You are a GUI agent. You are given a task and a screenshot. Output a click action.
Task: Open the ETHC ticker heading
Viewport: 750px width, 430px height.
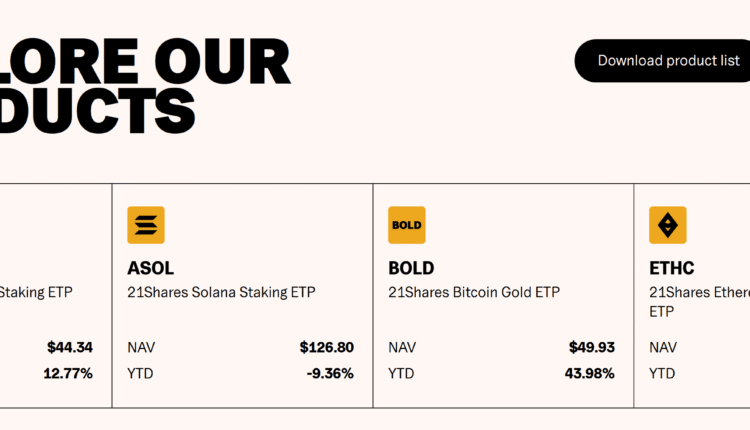(x=672, y=268)
